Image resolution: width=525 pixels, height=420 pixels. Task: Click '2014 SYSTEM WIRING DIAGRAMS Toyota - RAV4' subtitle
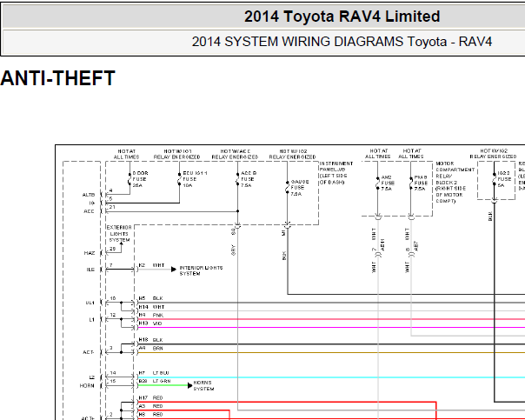[342, 42]
